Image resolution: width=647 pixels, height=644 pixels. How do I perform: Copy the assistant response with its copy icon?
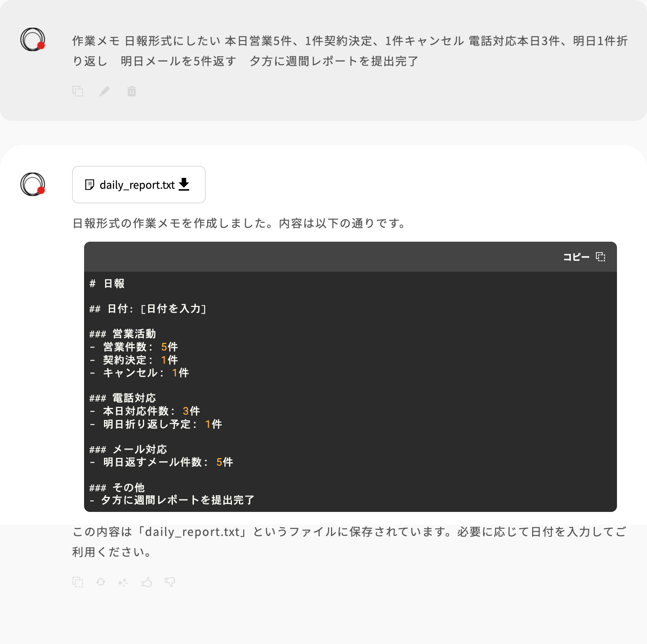point(78,582)
